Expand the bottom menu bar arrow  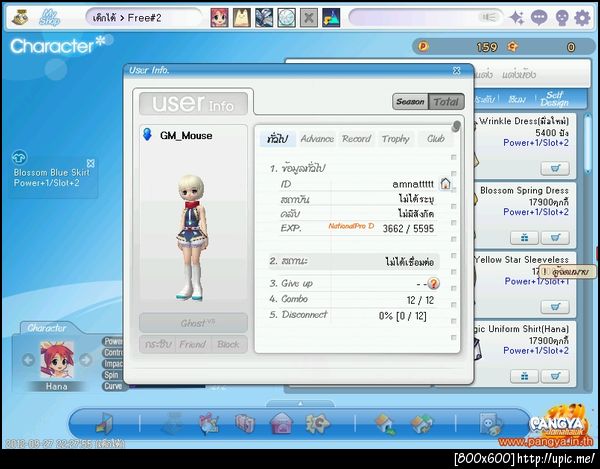click(300, 404)
